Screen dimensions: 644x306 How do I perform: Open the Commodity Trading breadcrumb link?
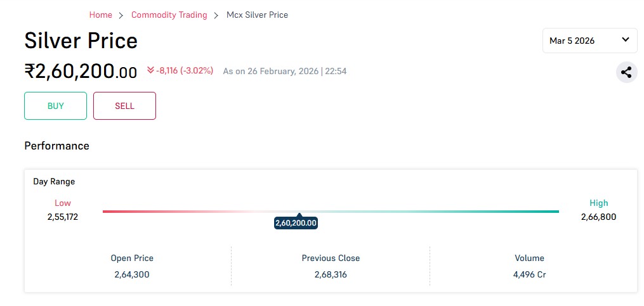[x=169, y=15]
